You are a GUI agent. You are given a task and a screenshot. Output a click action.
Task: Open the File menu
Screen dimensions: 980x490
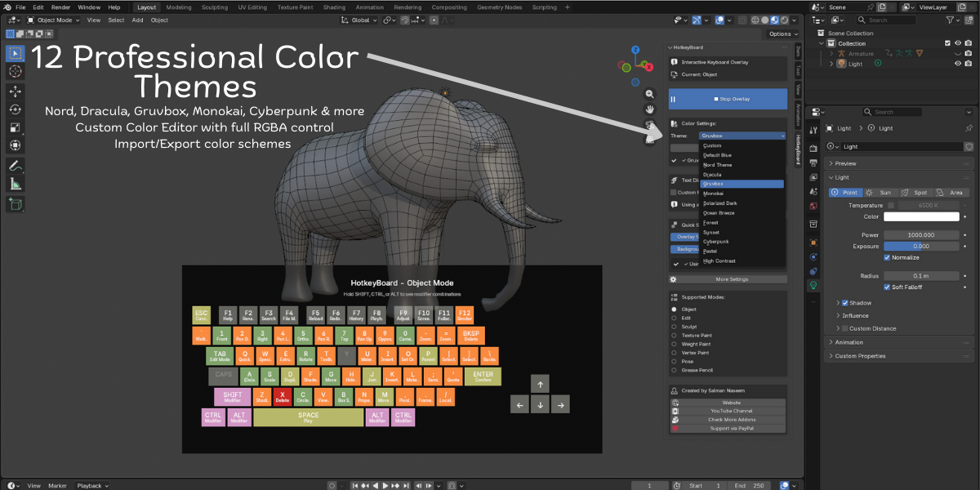[20, 7]
